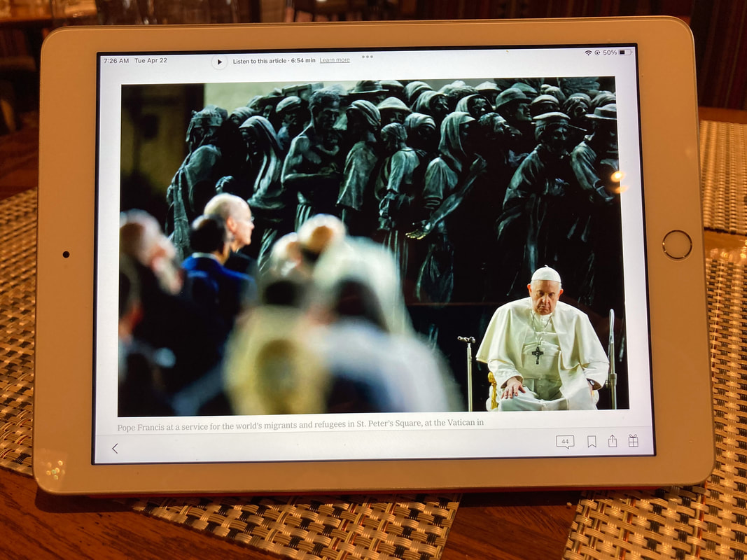Screen dimensions: 747x560
Task: Tap the Wi-Fi status icon
Action: pyautogui.click(x=588, y=53)
